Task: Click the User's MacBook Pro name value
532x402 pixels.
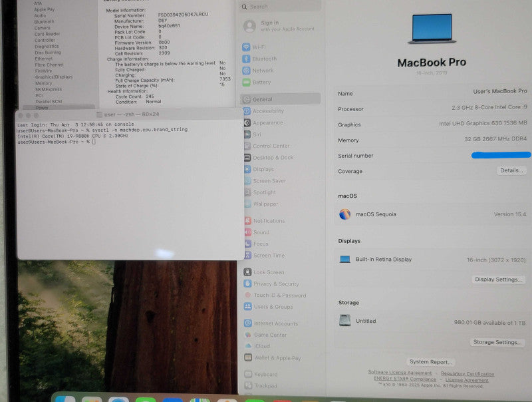Action: tap(500, 91)
